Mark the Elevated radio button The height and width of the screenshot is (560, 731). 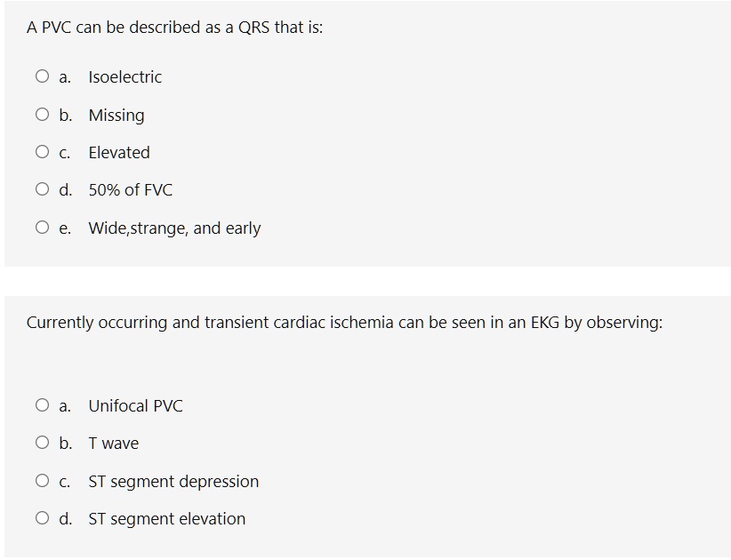tap(43, 153)
